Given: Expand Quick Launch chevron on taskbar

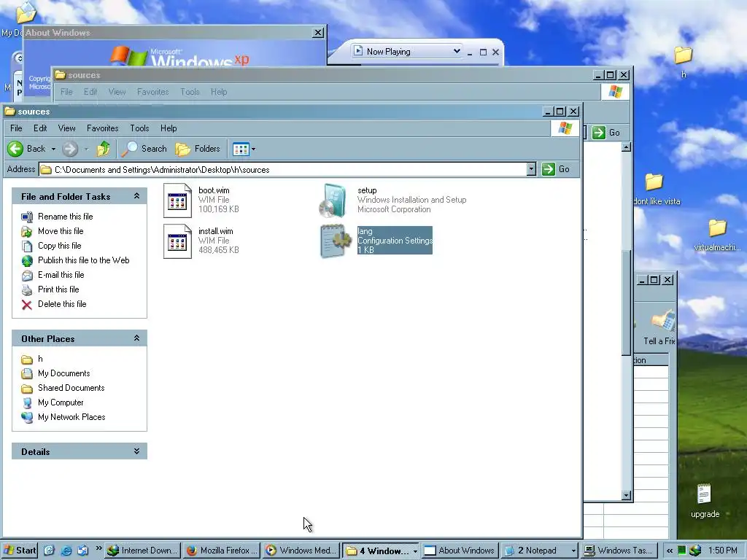Looking at the screenshot, I should click(x=98, y=548).
